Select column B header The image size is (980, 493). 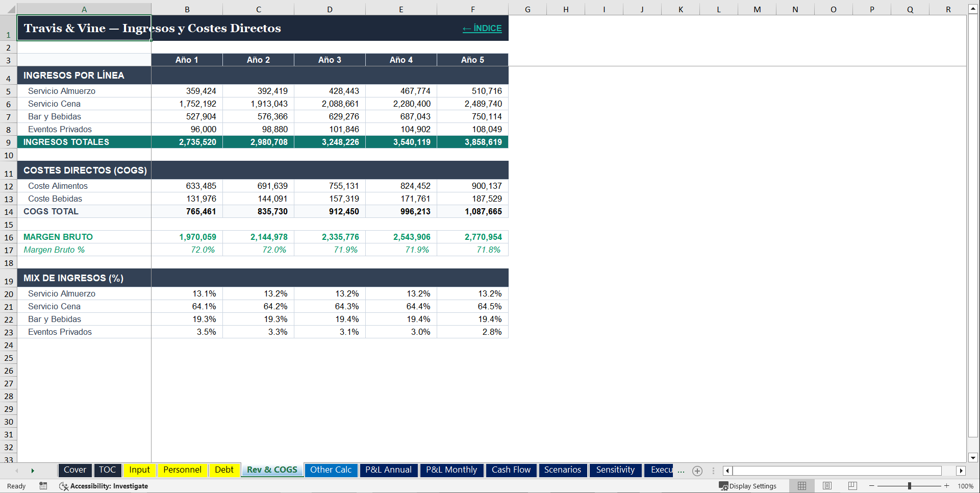point(187,9)
